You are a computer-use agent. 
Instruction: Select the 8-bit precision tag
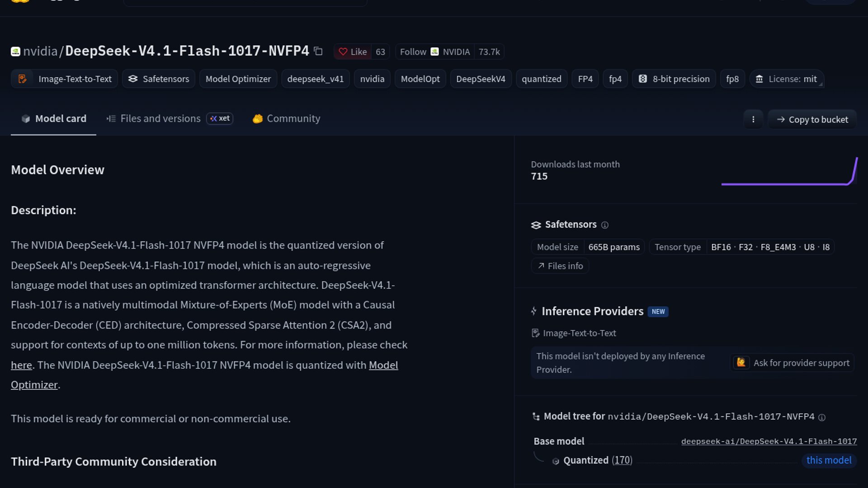point(674,79)
